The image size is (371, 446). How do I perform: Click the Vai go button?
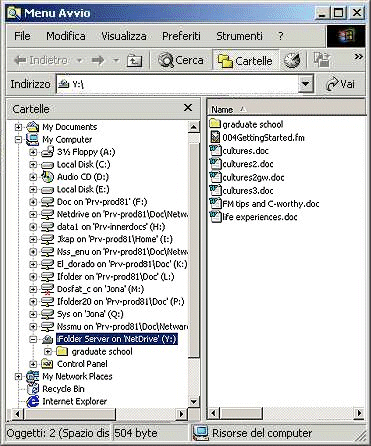340,84
